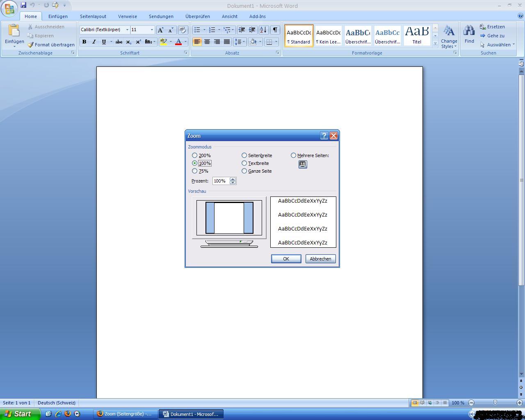Open the Einfügen tab

[x=58, y=16]
